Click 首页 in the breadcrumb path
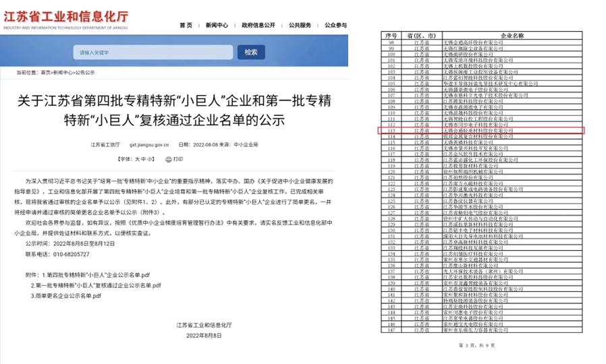The width and height of the screenshot is (606, 364). (x=45, y=71)
